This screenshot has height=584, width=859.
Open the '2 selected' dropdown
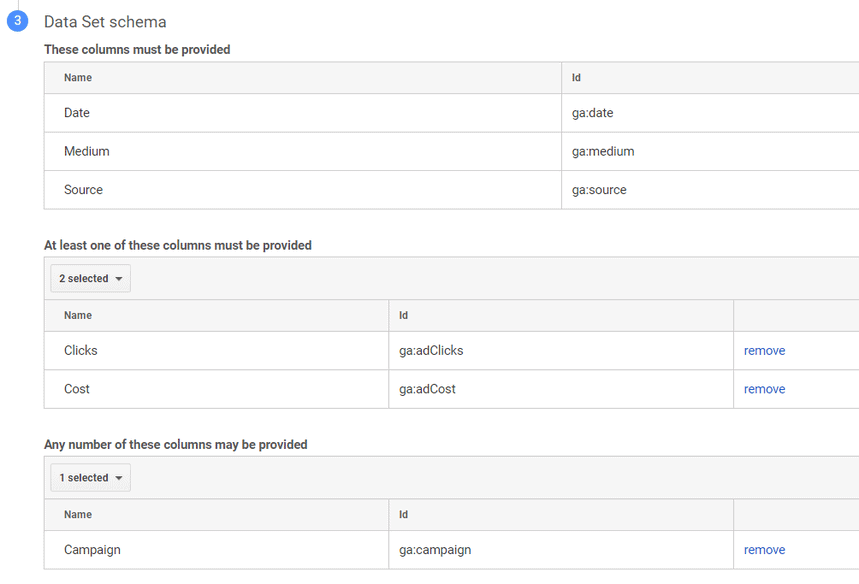click(x=90, y=279)
